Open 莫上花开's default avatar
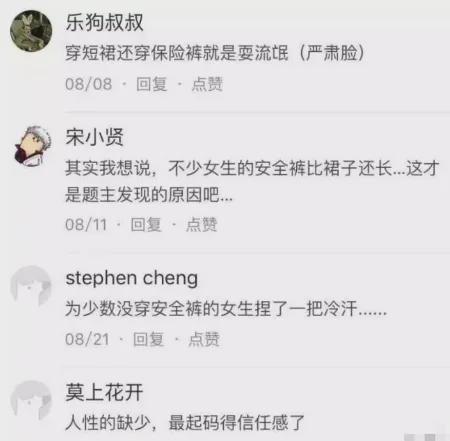Screen dimensions: 450x441 31,401
